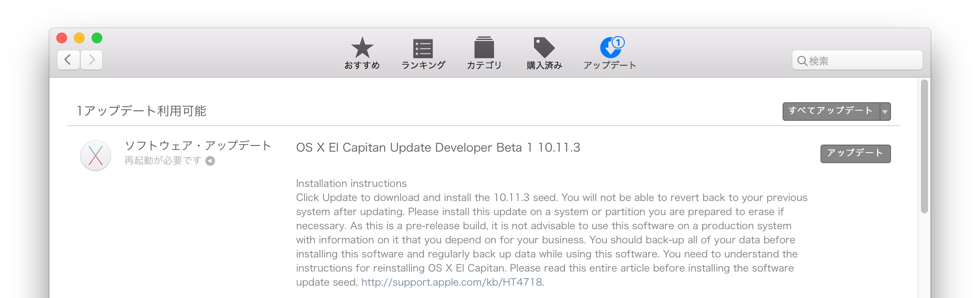Viewport: 980px width, 298px height.
Task: Click the restart-required arrow icon
Action: (211, 161)
